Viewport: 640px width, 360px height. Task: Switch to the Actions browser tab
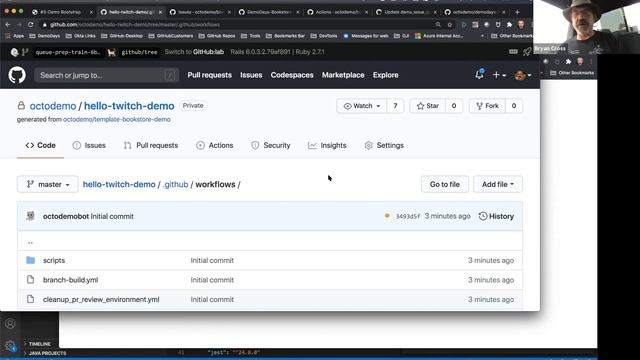click(337, 12)
